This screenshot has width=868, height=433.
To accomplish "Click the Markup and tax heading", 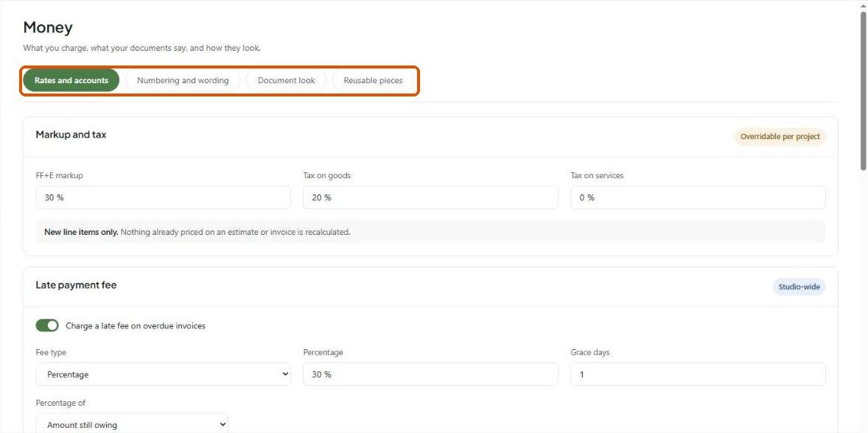I will point(71,134).
